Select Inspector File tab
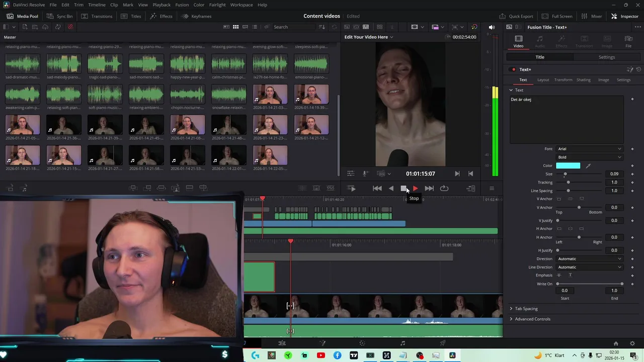 628,41
